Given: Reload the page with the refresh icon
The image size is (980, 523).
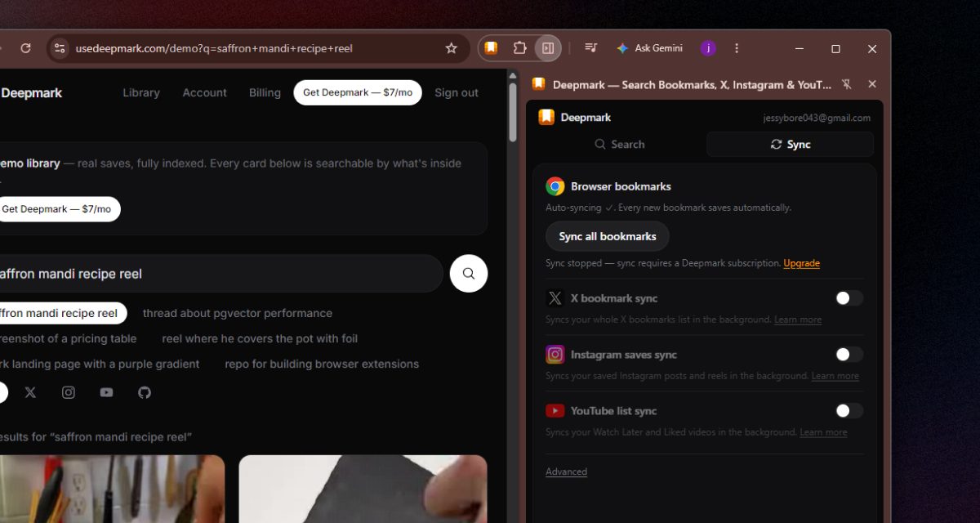Looking at the screenshot, I should [x=25, y=48].
